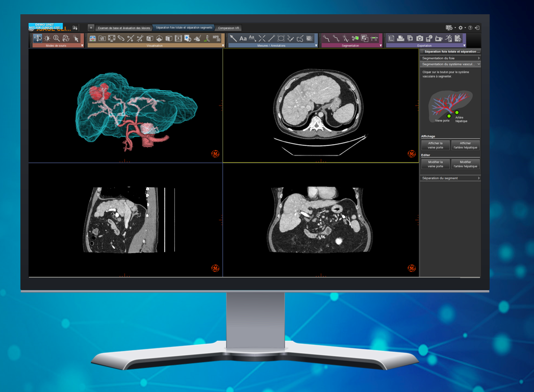Click the VR view icon in Visualisation
The width and height of the screenshot is (534, 392).
(x=102, y=39)
